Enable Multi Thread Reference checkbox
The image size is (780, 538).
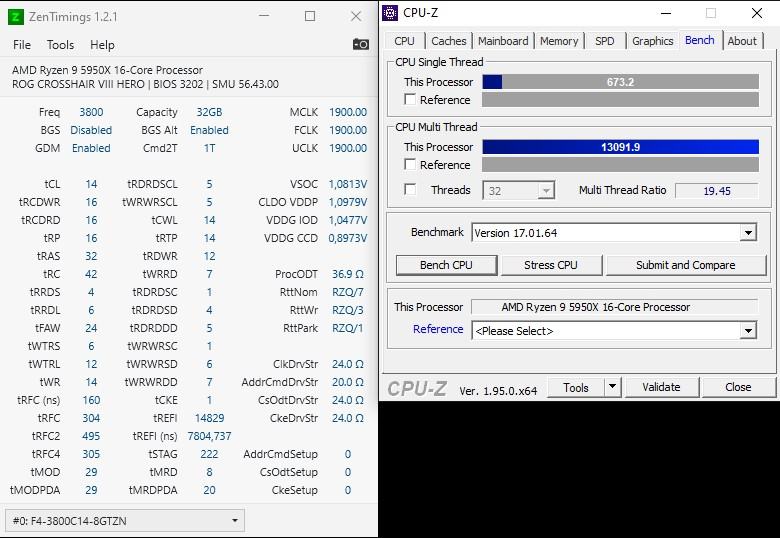coord(410,165)
